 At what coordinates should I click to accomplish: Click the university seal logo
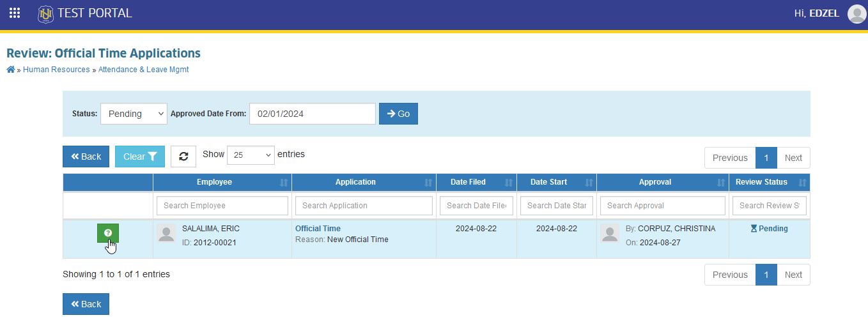[45, 13]
